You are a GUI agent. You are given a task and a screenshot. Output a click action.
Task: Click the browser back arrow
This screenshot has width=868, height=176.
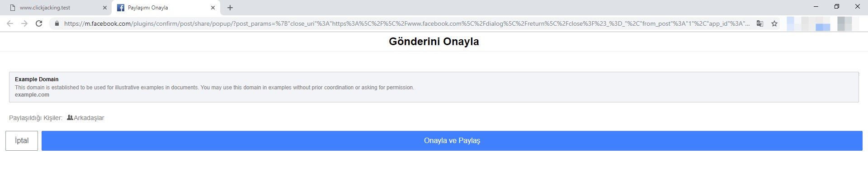(10, 23)
